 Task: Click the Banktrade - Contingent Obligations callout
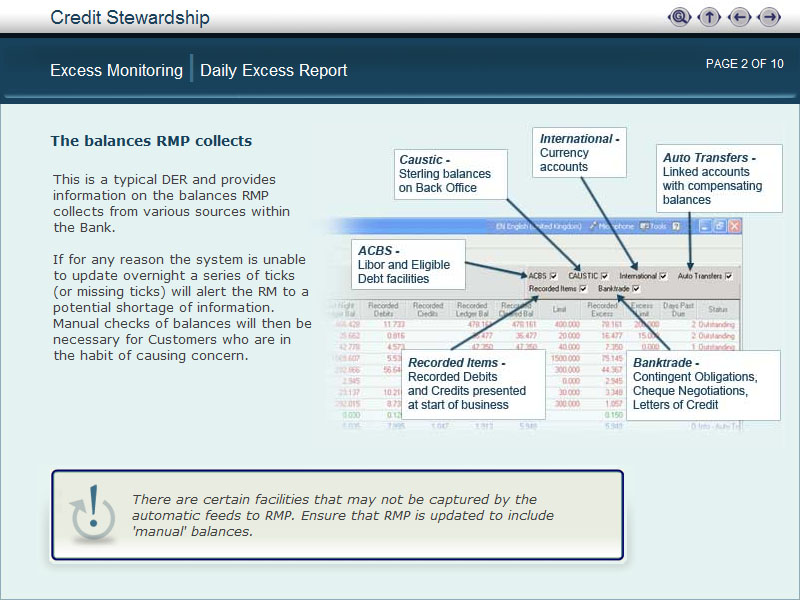[703, 385]
